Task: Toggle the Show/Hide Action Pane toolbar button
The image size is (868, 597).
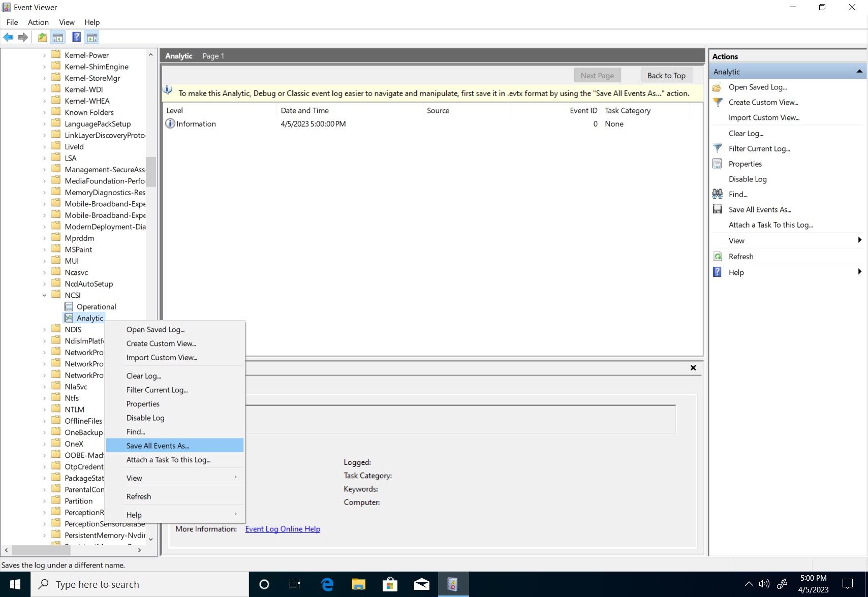Action: (92, 37)
